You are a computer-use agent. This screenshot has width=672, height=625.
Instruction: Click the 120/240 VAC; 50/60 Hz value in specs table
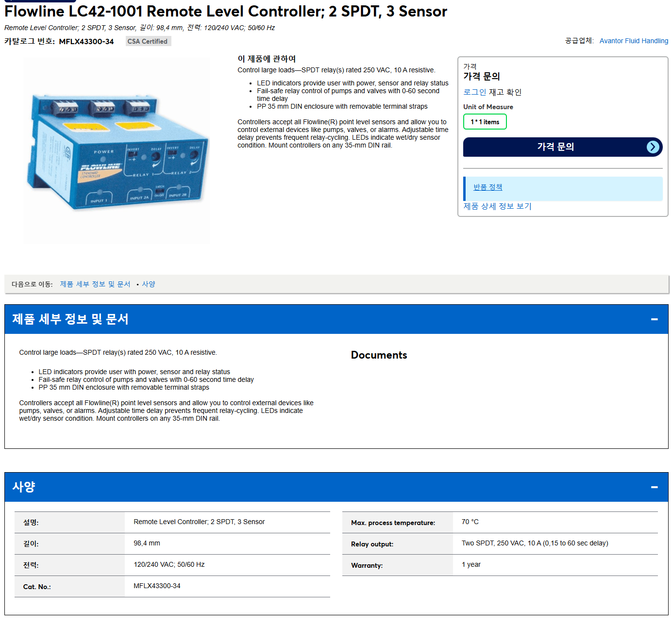[169, 565]
